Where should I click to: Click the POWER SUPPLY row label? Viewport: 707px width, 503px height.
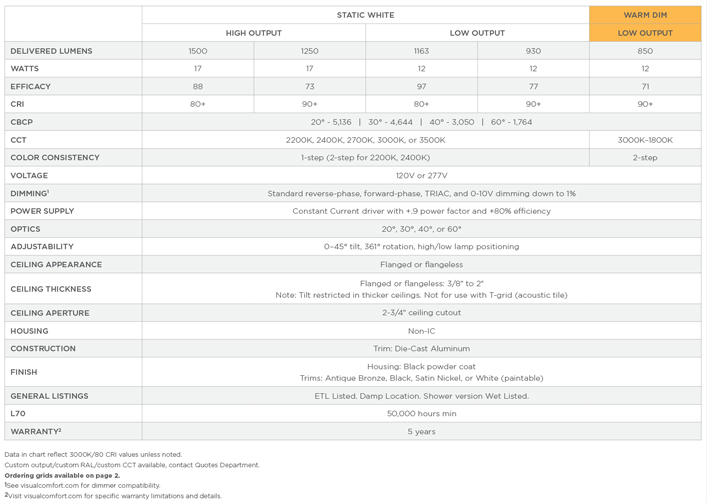(42, 211)
